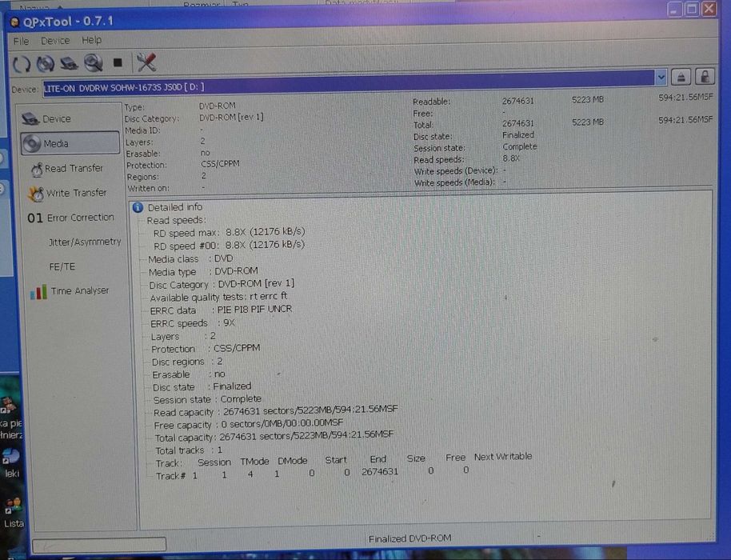Viewport: 731px width, 560px height.
Task: Open the FE/TE tab
Action: coord(62,266)
